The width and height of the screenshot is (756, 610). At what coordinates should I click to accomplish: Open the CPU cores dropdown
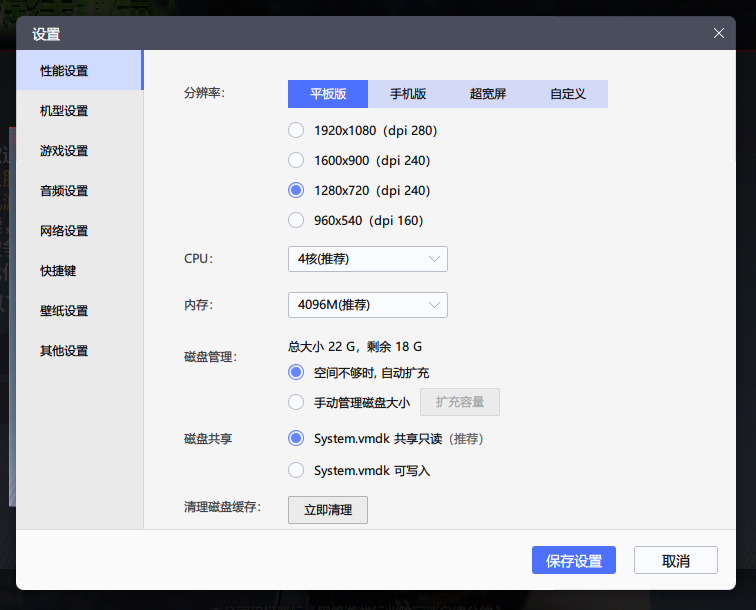point(367,259)
